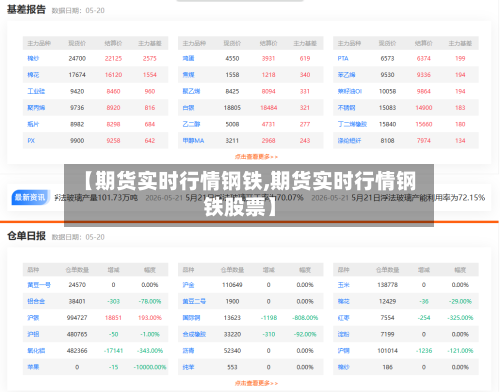Image resolution: width=500 pixels, height=392 pixels.
Task: Select the 仓单日报 section heading
Action: (26, 236)
